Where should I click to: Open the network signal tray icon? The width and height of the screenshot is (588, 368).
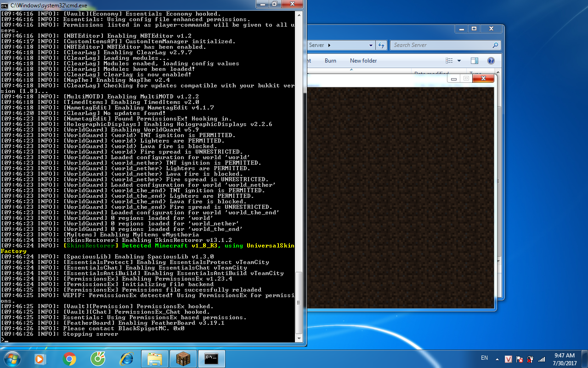tap(542, 359)
